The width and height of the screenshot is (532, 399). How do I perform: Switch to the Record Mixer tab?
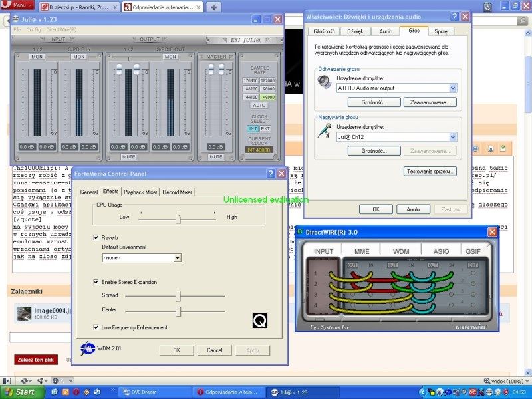coord(177,192)
